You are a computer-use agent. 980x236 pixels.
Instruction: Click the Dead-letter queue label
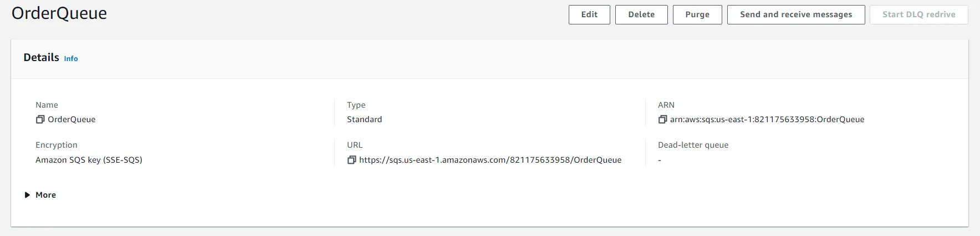pos(693,145)
